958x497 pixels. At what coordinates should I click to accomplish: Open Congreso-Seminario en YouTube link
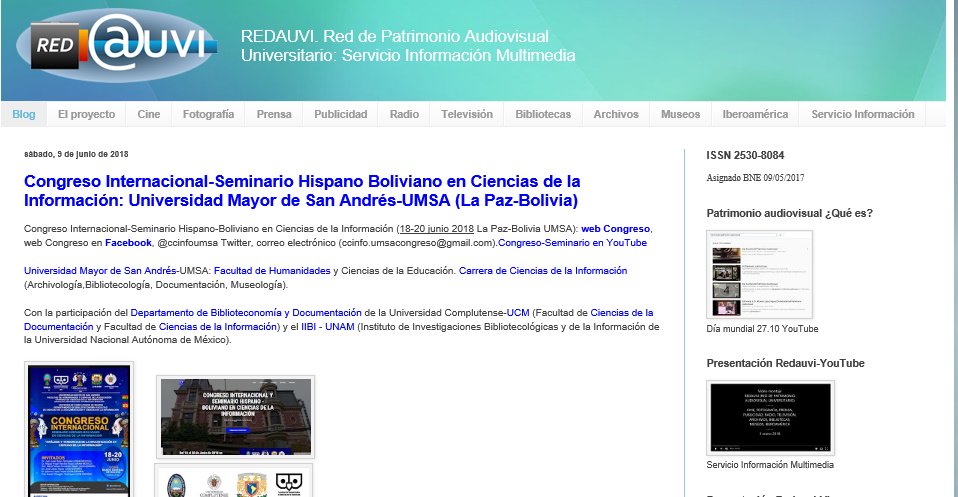[572, 243]
